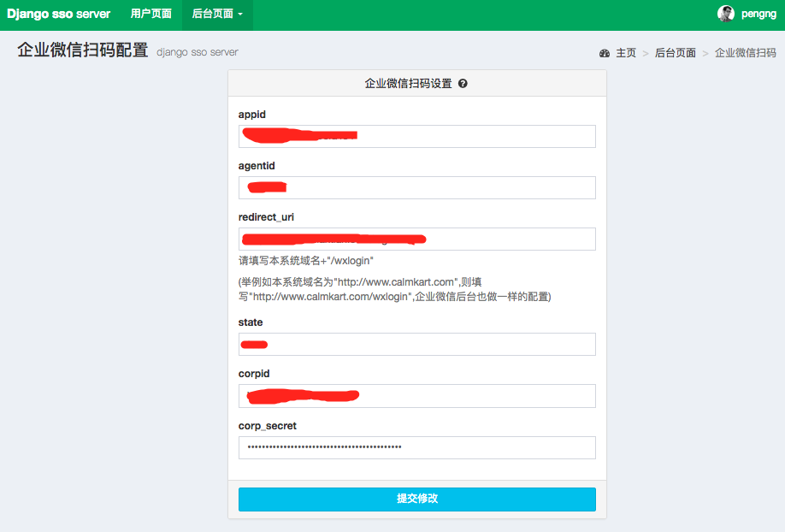Focus the corpid text box
Screen dimensions: 785x532
(x=416, y=396)
